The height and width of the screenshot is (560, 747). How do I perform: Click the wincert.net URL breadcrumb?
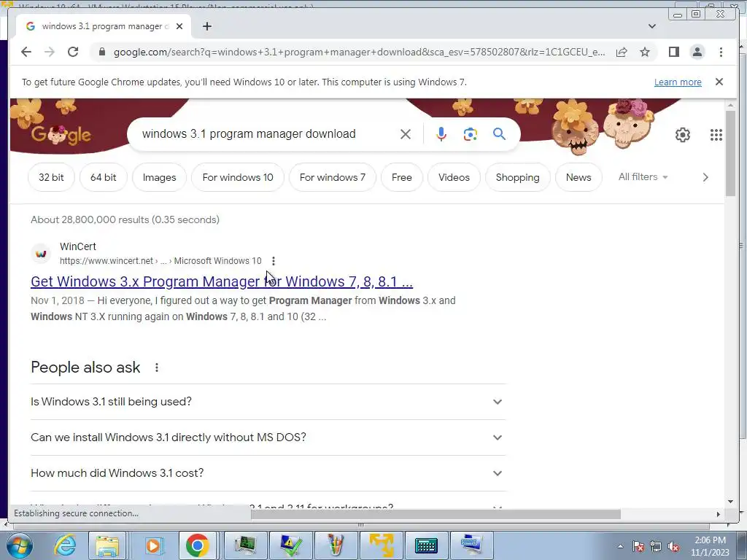click(160, 261)
